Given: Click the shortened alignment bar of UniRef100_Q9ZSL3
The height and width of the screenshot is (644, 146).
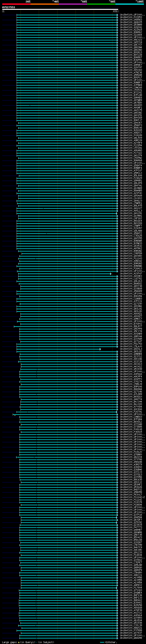Looking at the screenshot, I should click(59, 349).
